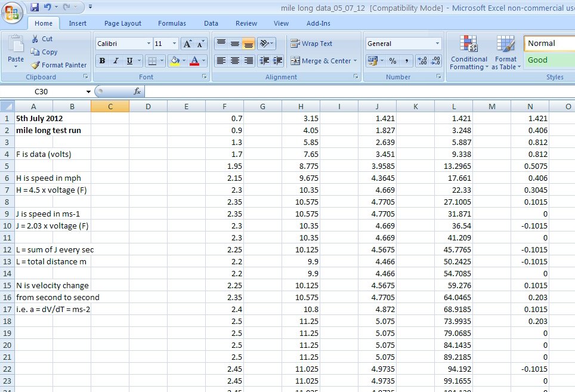Open Font dialog launcher
Screen dimensions: 575x392
(204, 76)
